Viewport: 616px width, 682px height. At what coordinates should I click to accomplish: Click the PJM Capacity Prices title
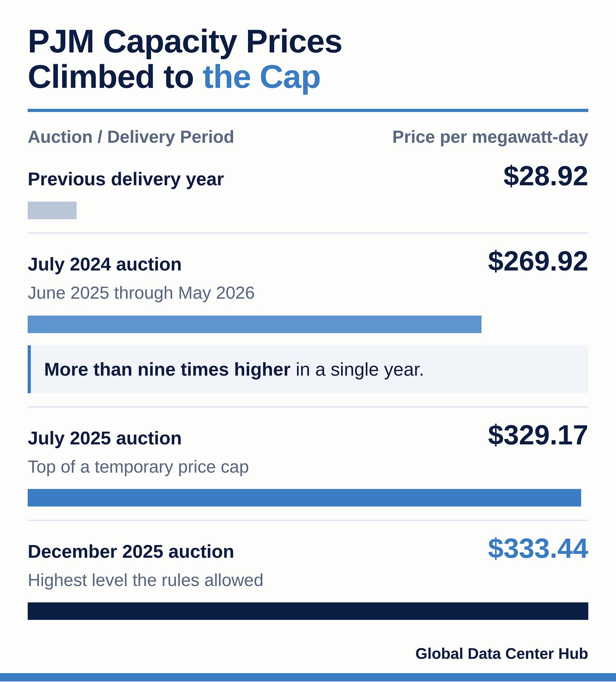click(x=185, y=59)
